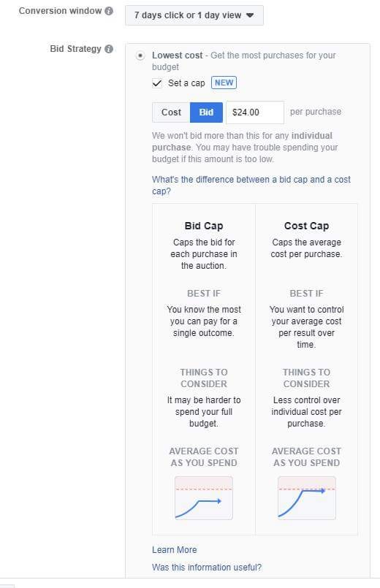Click the Cost Cap heading

(x=306, y=226)
